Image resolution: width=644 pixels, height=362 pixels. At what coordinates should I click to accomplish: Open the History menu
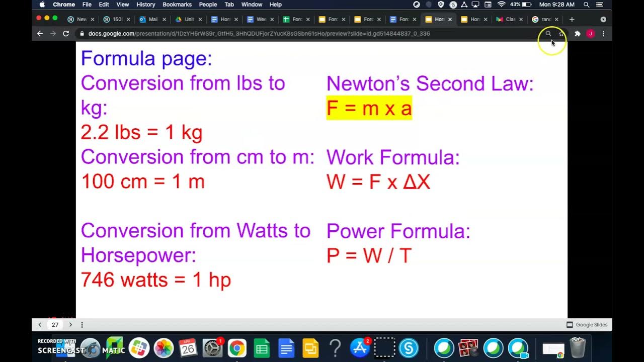146,5
